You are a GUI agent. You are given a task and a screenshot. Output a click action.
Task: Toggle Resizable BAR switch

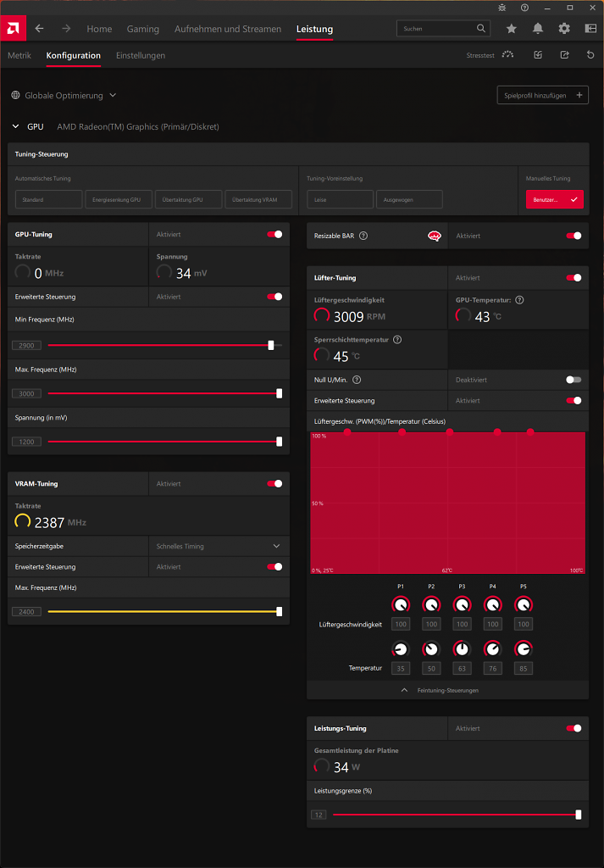574,236
